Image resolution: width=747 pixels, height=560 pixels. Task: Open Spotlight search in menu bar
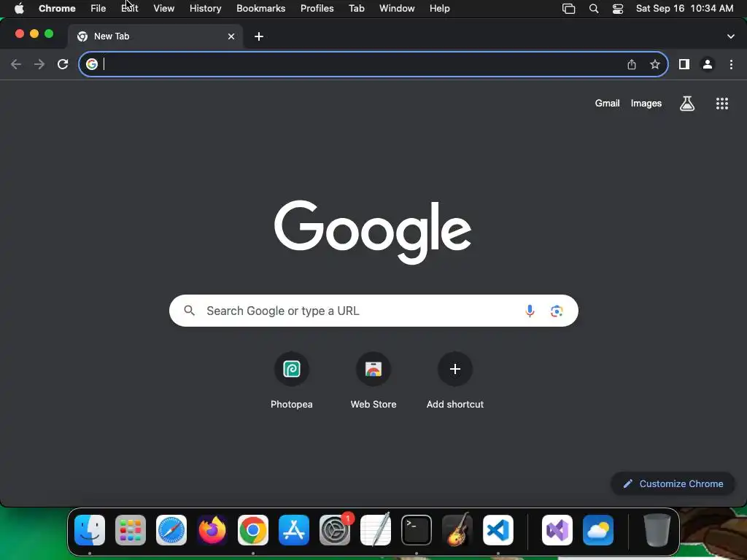tap(594, 9)
